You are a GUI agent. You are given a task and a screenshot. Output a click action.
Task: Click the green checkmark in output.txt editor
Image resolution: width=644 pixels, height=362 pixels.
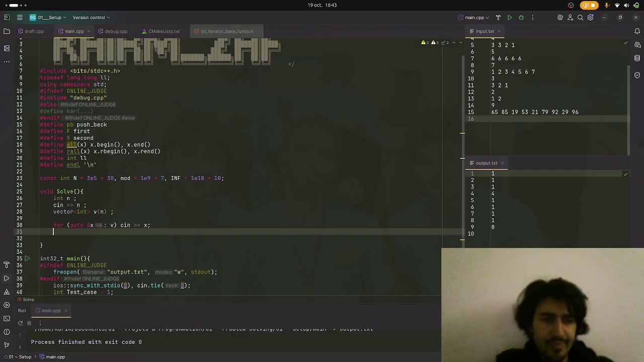coord(625,174)
